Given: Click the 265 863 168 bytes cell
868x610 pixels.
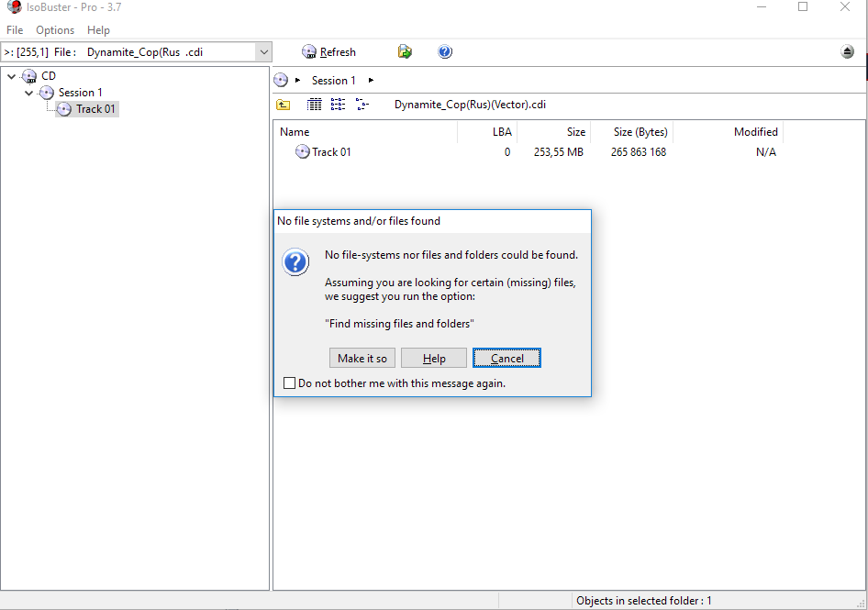Looking at the screenshot, I should point(639,152).
